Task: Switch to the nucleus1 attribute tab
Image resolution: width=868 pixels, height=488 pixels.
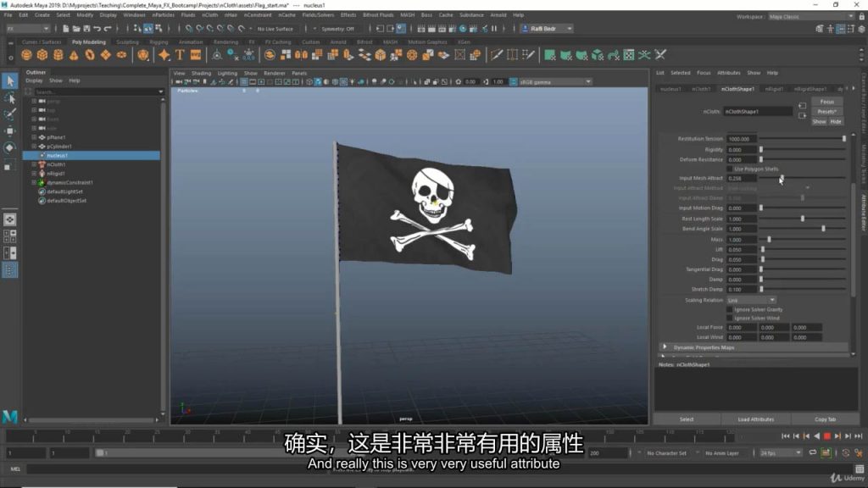Action: (670, 88)
